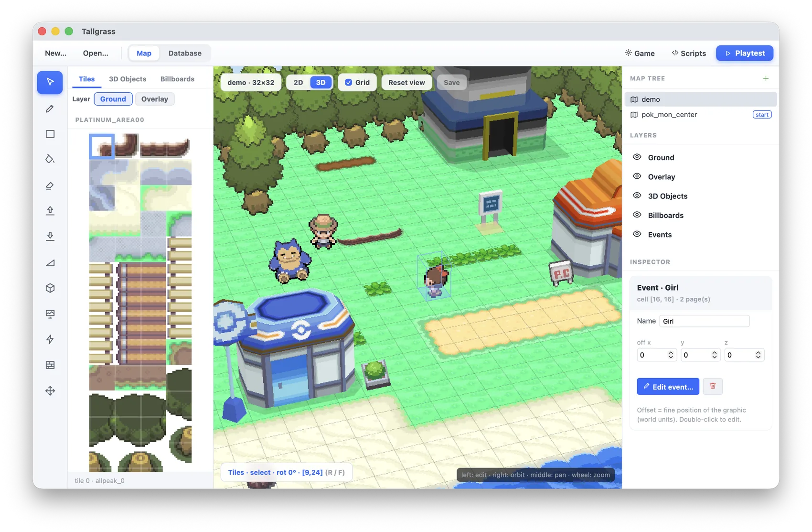Choose the Raise height (up arrow) tool
Image resolution: width=812 pixels, height=532 pixels.
tap(50, 211)
